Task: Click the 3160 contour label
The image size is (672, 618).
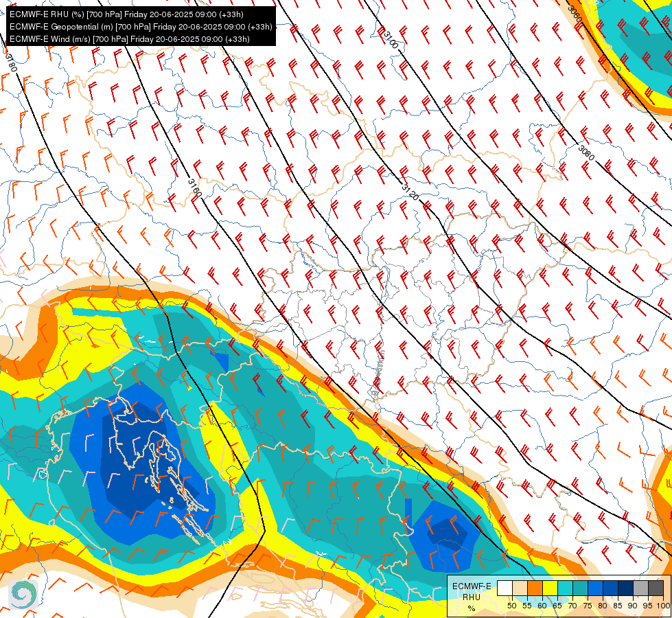Action: [x=194, y=188]
